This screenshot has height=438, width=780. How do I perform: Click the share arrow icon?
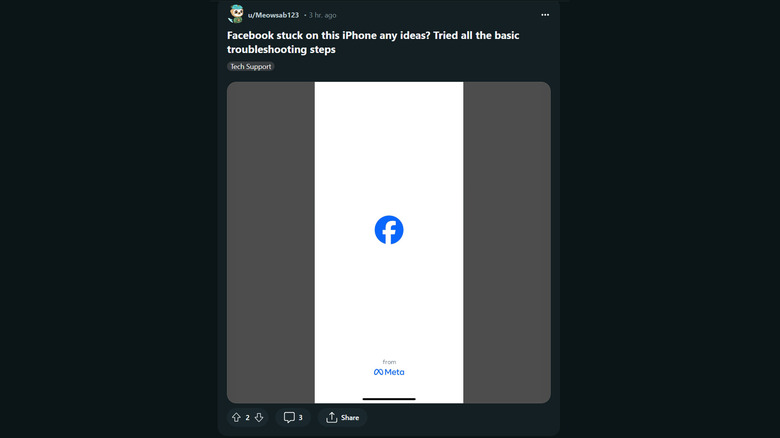pyautogui.click(x=332, y=417)
